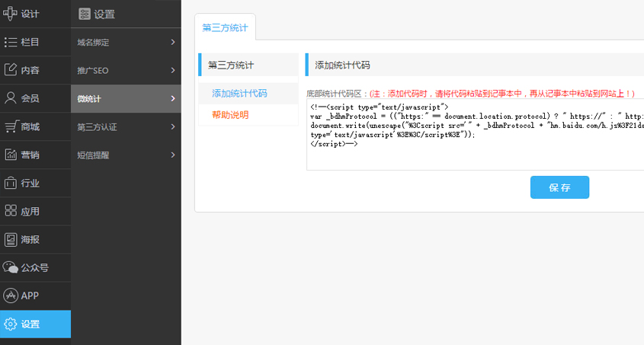Viewport: 644px width, 345px height.
Task: Click the 设置 gear icon
Action: point(11,324)
